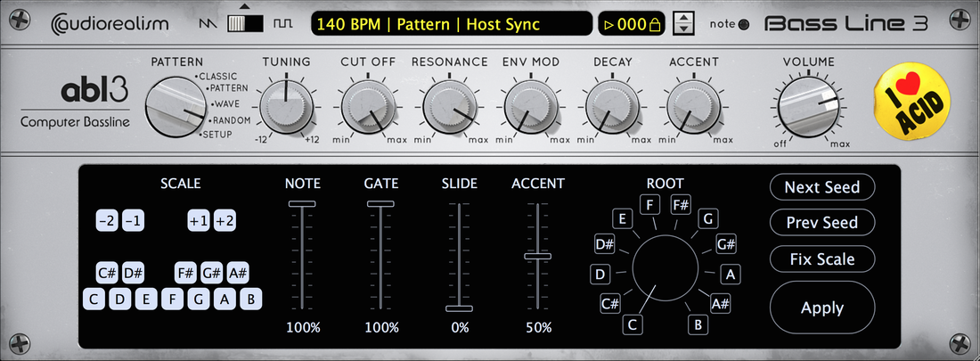
Task: Set root note to A#
Action: (721, 304)
